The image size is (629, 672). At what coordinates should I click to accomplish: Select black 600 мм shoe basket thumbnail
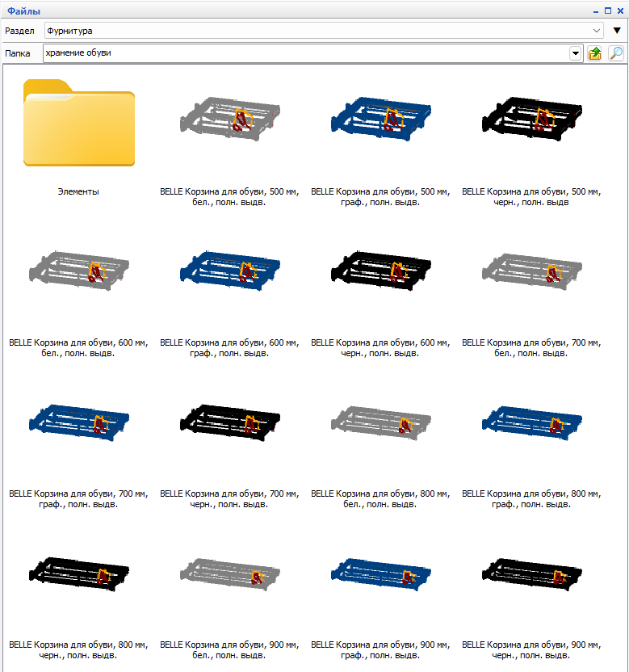[x=381, y=271]
